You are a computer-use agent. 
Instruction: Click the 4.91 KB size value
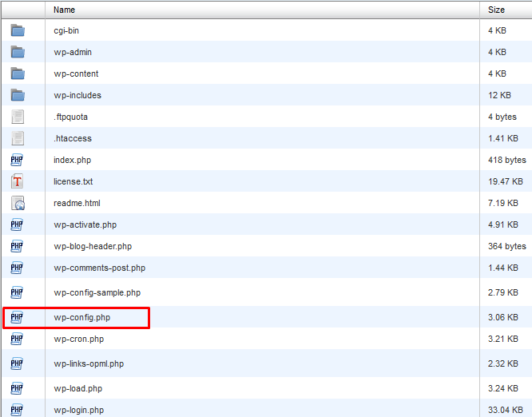503,224
